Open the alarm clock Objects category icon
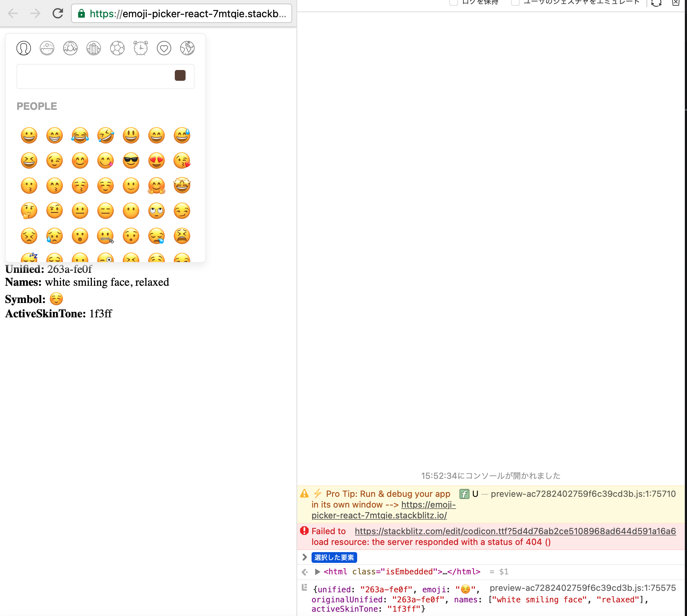This screenshot has width=687, height=616. [x=140, y=48]
